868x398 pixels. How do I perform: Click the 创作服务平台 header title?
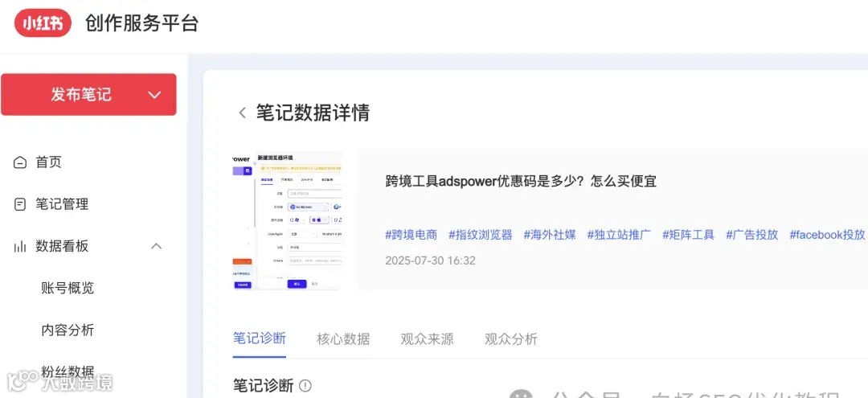(141, 24)
